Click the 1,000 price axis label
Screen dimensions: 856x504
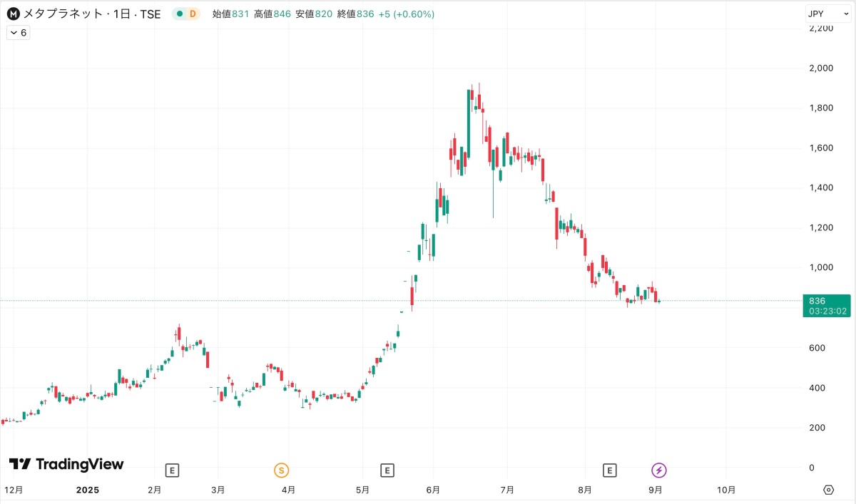(820, 268)
